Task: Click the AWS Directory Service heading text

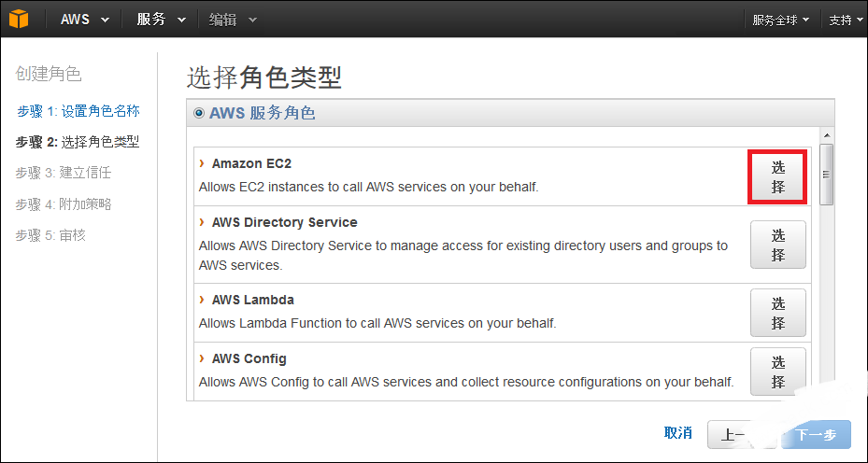Action: point(285,222)
